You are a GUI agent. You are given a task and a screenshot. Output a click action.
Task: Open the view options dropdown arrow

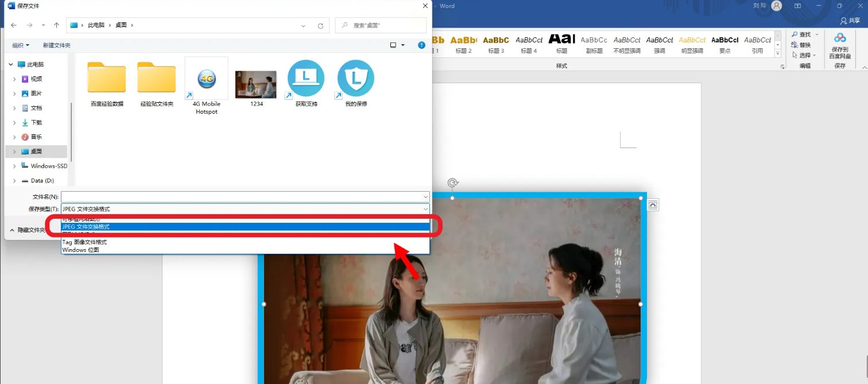coord(403,45)
